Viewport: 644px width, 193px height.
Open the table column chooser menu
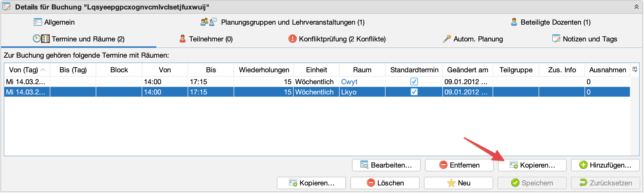pos(635,70)
